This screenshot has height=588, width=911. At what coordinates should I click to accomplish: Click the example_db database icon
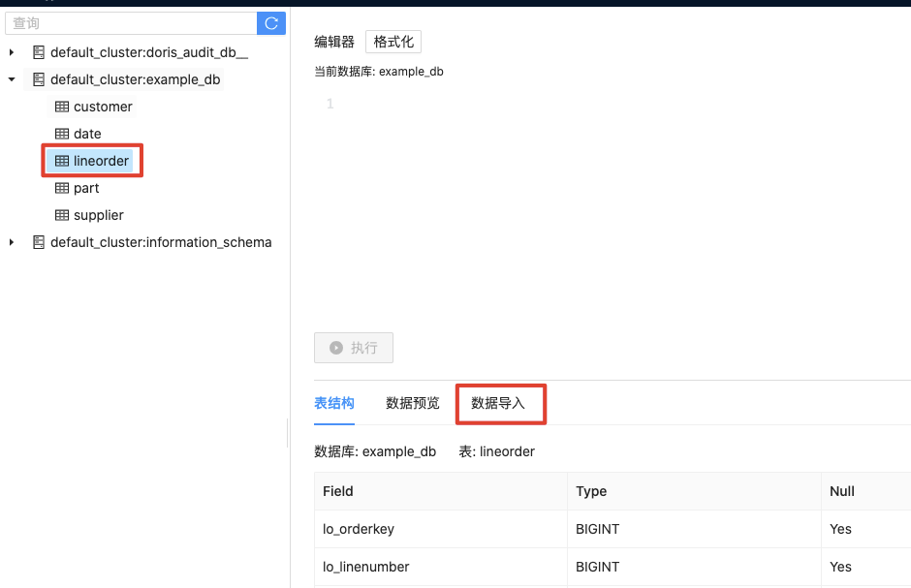click(39, 79)
